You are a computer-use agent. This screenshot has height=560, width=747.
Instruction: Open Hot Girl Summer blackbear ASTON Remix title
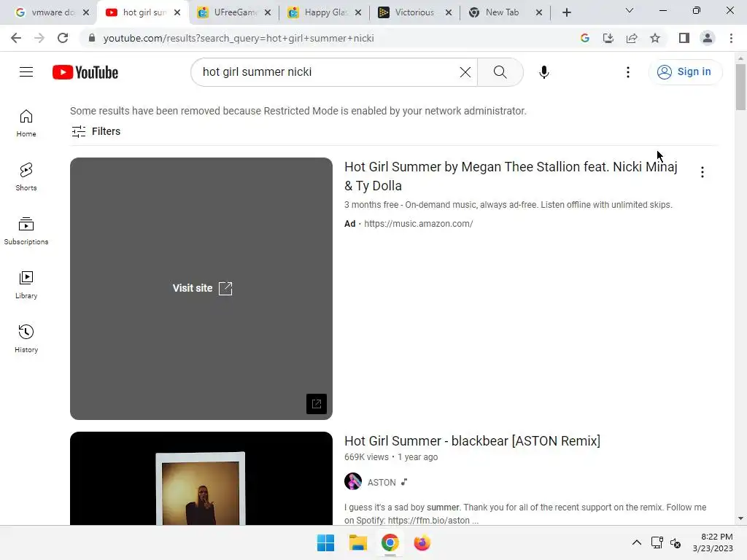(x=472, y=441)
